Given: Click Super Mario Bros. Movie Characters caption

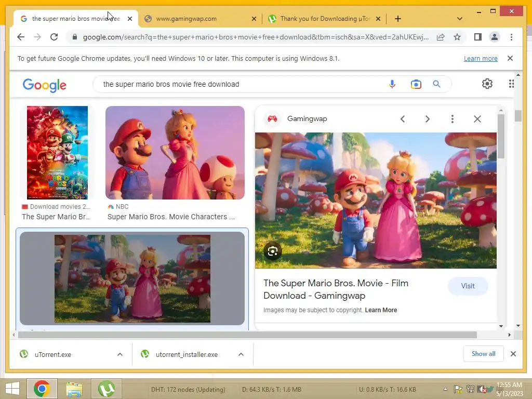Looking at the screenshot, I should (x=171, y=217).
